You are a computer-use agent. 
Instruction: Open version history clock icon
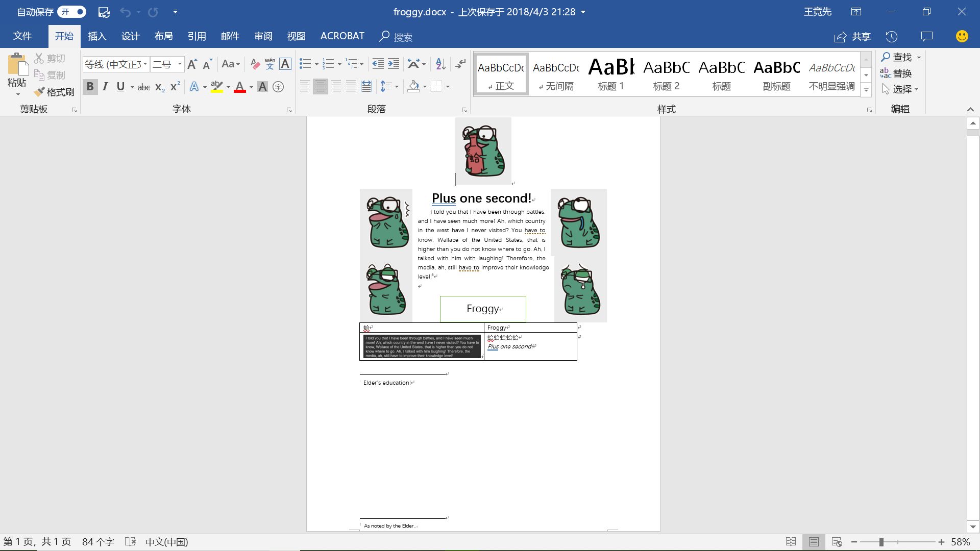892,36
